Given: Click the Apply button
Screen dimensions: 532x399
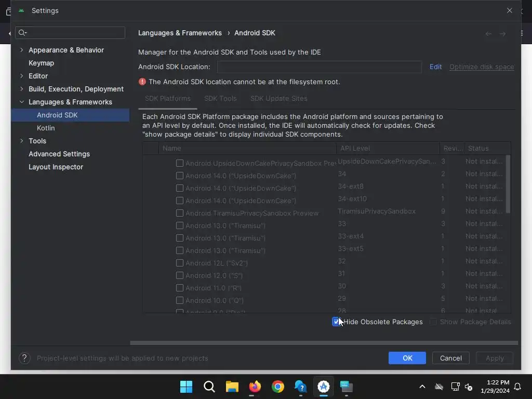Looking at the screenshot, I should pyautogui.click(x=495, y=358).
